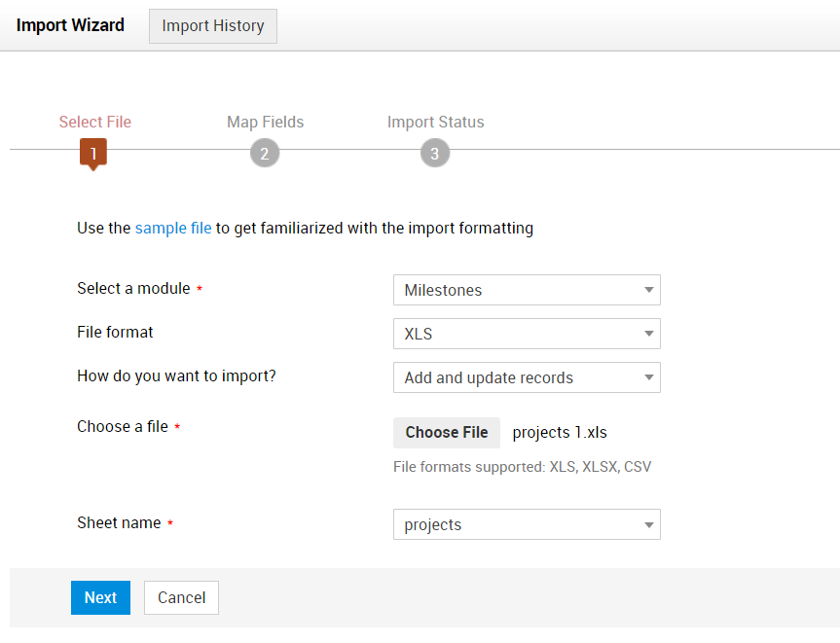Click the step 1 Select File marker
This screenshot has height=643, width=840.
point(93,153)
